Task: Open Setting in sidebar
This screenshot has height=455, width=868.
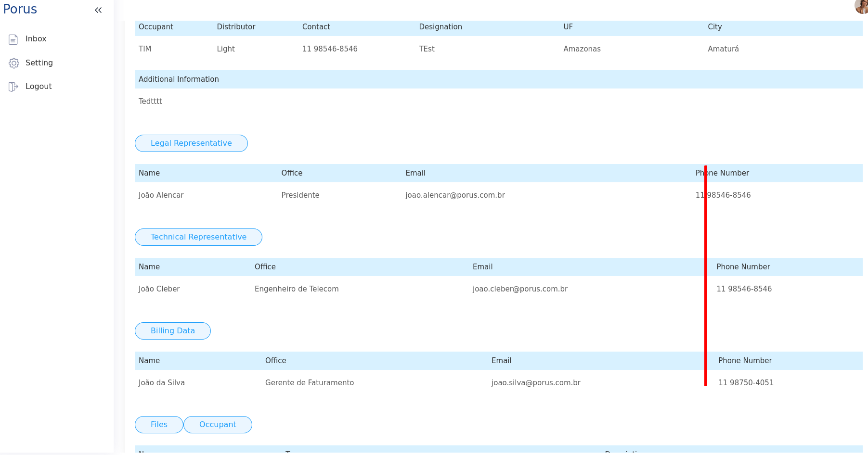Action: (39, 63)
